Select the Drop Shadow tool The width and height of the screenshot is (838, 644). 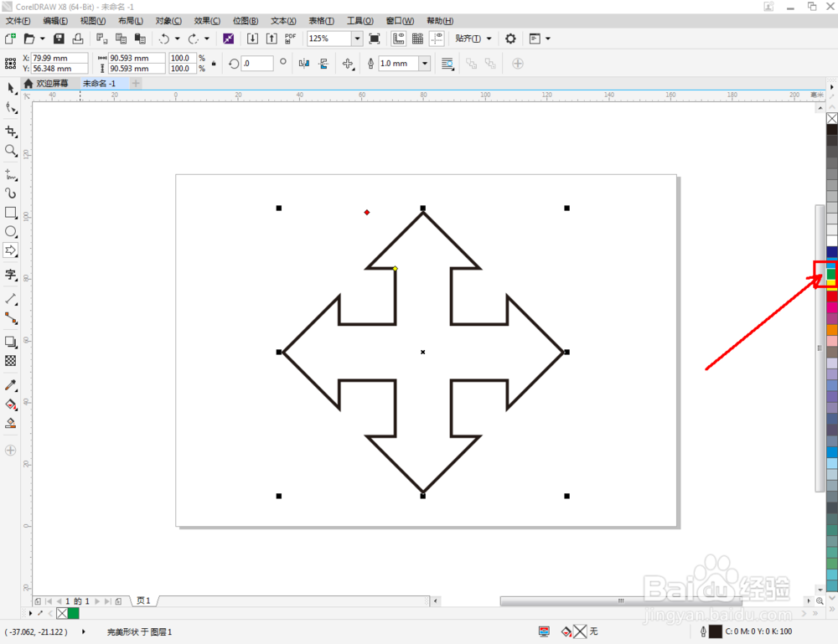tap(11, 342)
